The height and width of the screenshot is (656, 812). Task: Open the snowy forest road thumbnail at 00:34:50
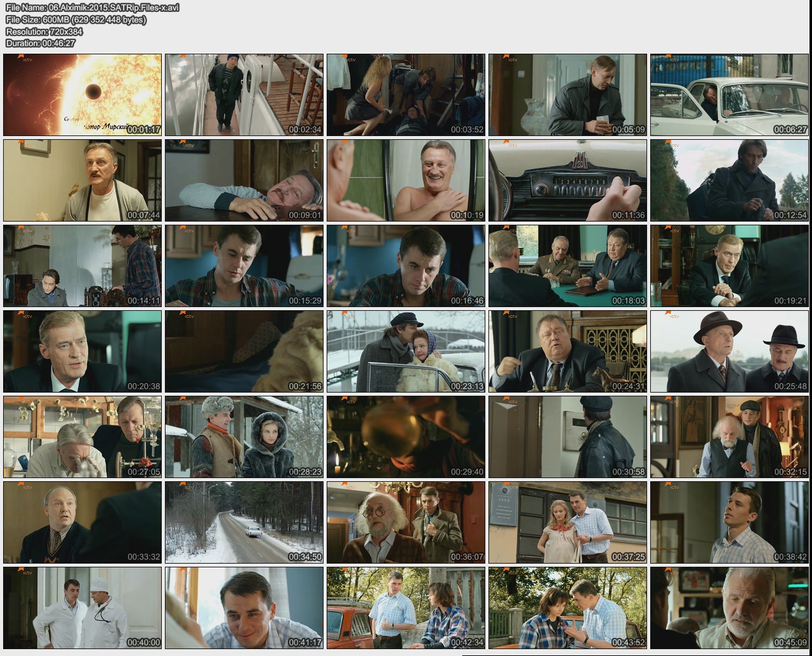point(244,522)
